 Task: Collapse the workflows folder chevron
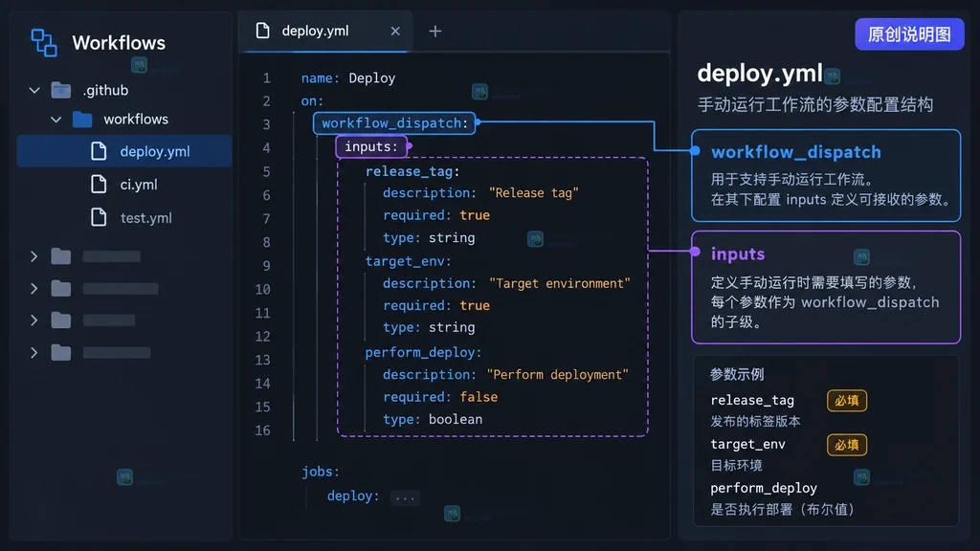coord(56,120)
